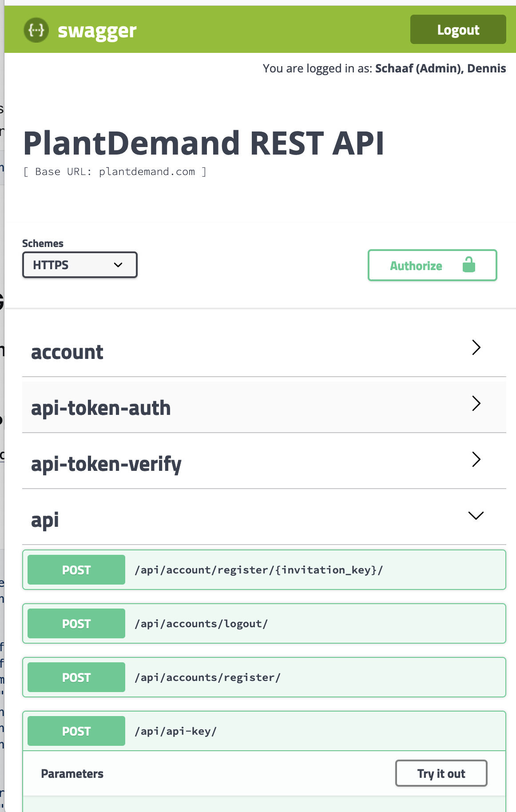Click the api-token-auth expand arrow icon
Viewport: 516px width, 812px height.
pyautogui.click(x=476, y=404)
